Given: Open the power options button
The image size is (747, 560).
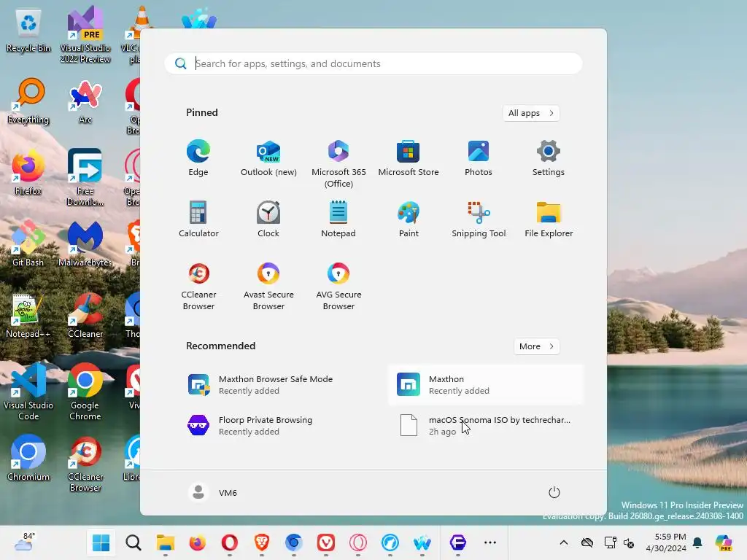Looking at the screenshot, I should click(554, 492).
